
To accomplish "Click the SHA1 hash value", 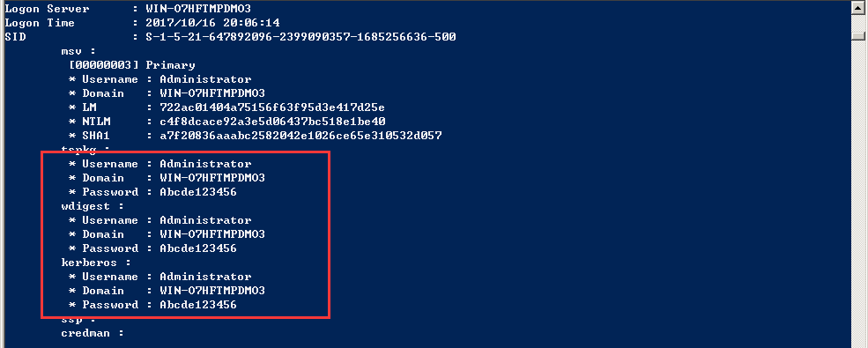I will pyautogui.click(x=300, y=136).
